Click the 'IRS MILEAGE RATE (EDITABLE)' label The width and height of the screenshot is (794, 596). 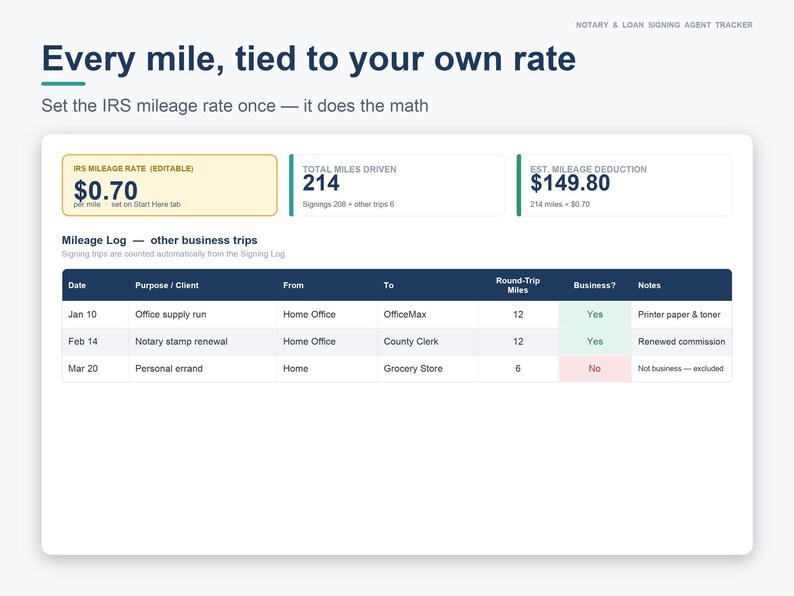pos(133,169)
